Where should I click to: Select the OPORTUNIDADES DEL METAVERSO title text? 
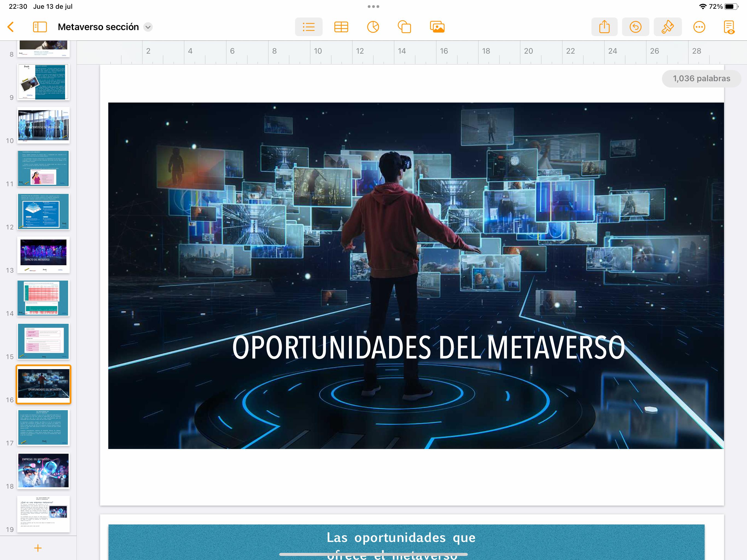point(428,347)
